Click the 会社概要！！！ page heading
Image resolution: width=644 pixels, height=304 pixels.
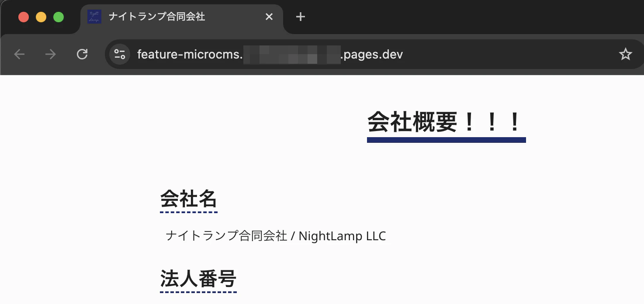446,122
